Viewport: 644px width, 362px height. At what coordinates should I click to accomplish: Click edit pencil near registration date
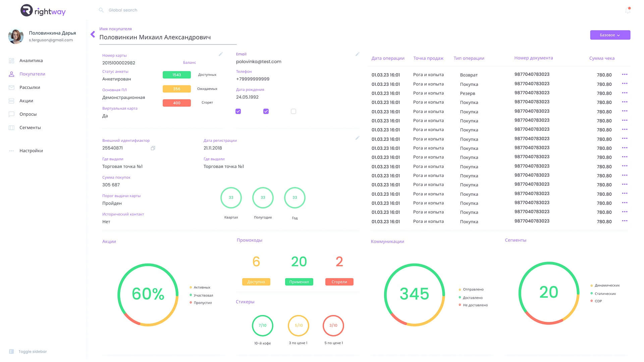(357, 138)
